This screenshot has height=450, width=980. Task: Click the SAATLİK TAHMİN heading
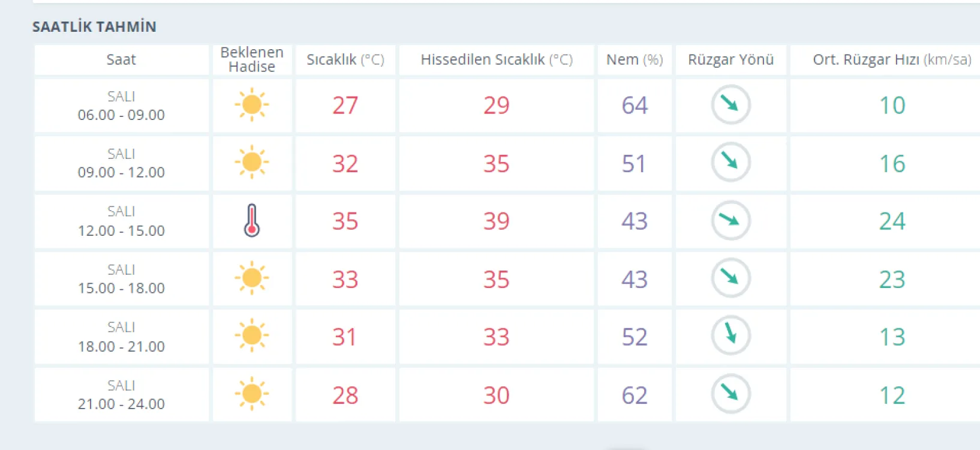point(94,26)
